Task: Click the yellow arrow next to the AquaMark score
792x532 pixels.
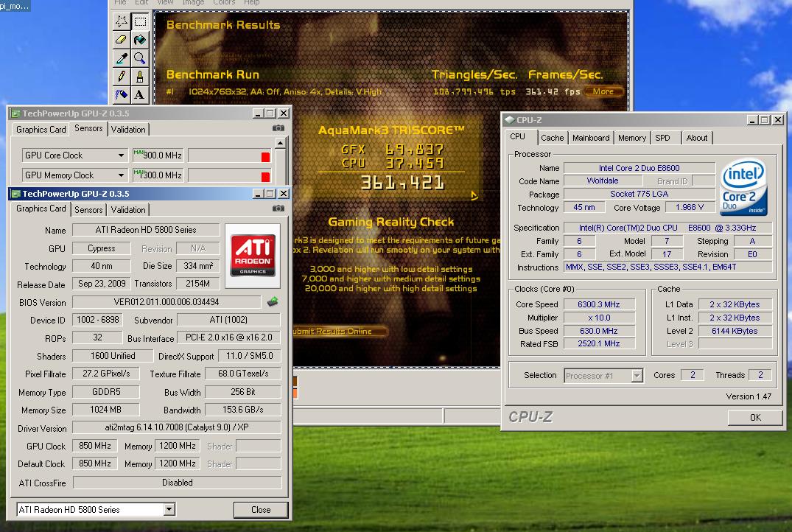Action: [474, 195]
